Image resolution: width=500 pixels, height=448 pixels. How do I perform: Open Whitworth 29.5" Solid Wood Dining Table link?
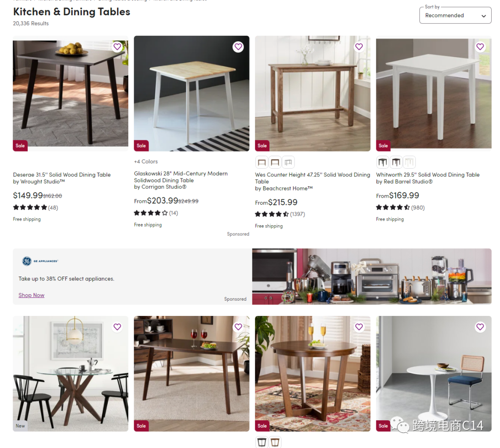point(428,175)
